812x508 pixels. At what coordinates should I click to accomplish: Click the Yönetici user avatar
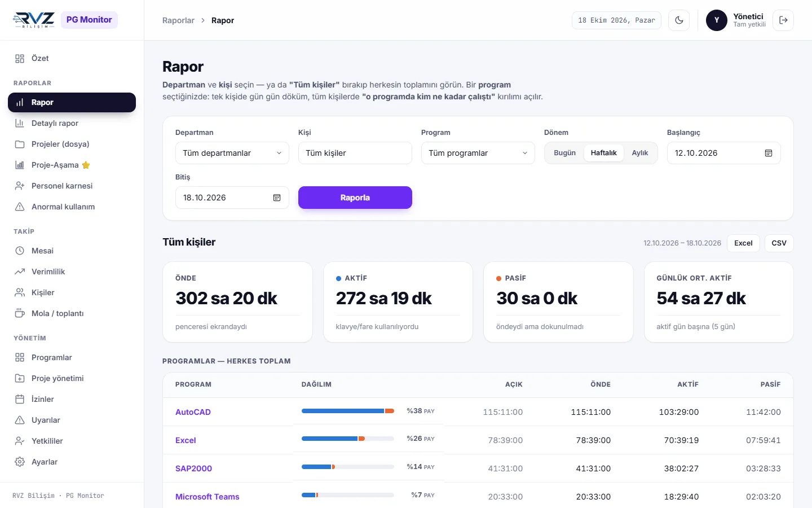tap(717, 20)
